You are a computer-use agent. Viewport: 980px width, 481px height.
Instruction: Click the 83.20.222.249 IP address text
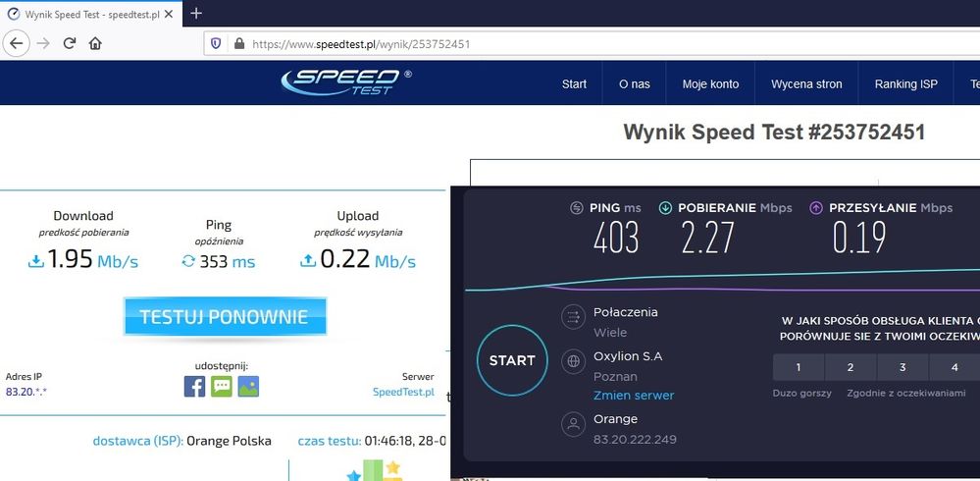coord(635,440)
